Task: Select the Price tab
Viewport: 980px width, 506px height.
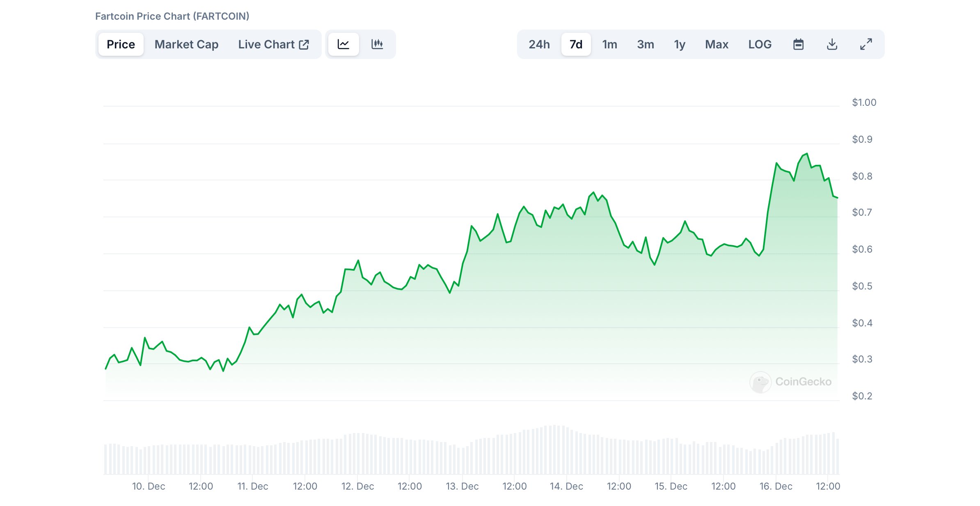Action: [x=121, y=44]
